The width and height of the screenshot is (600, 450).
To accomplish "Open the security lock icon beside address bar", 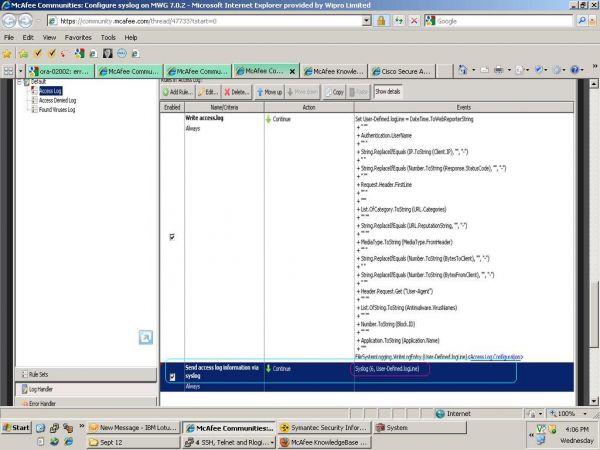I will pos(381,21).
